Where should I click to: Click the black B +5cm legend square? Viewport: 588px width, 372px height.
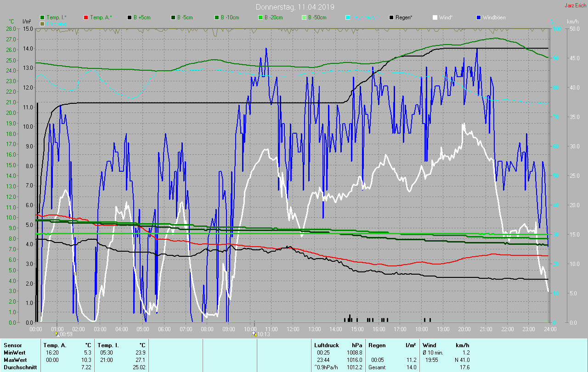click(130, 17)
